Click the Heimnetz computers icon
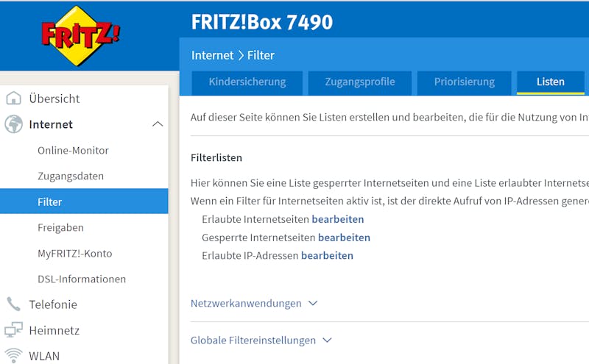 pyautogui.click(x=13, y=330)
